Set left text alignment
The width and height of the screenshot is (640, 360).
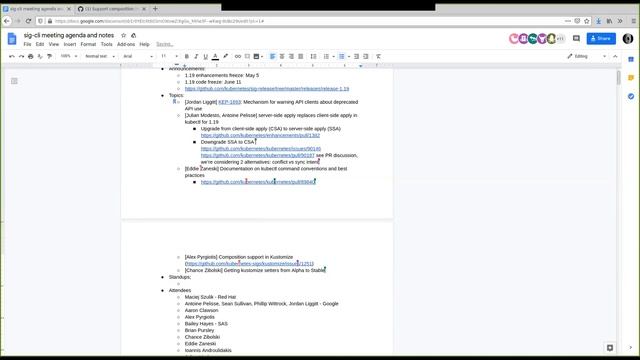(272, 56)
